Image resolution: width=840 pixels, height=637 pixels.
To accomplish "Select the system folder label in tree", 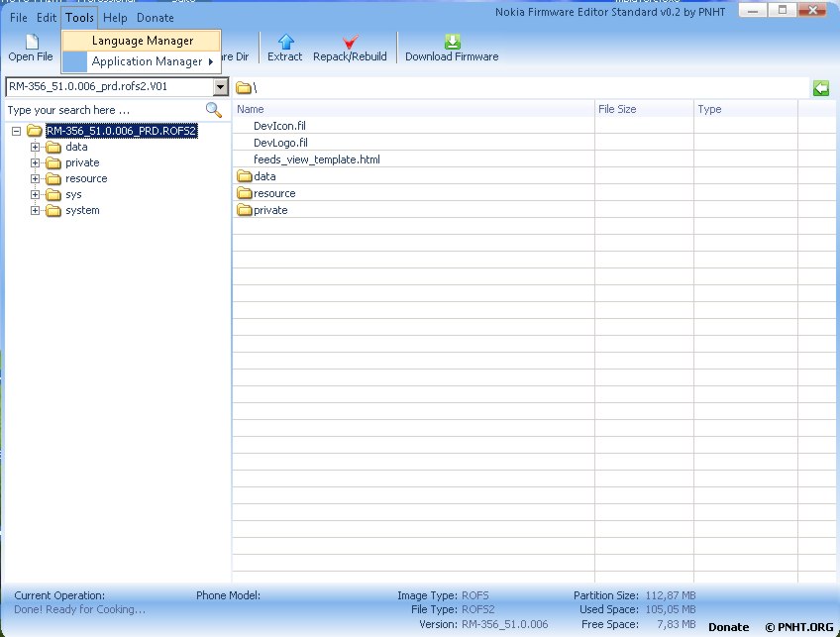I will [82, 211].
